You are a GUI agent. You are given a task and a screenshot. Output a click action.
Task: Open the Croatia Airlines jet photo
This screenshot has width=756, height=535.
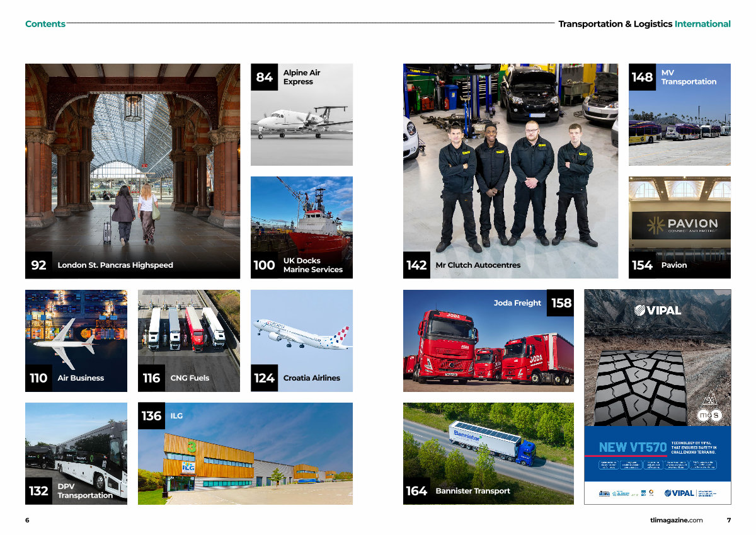(302, 341)
